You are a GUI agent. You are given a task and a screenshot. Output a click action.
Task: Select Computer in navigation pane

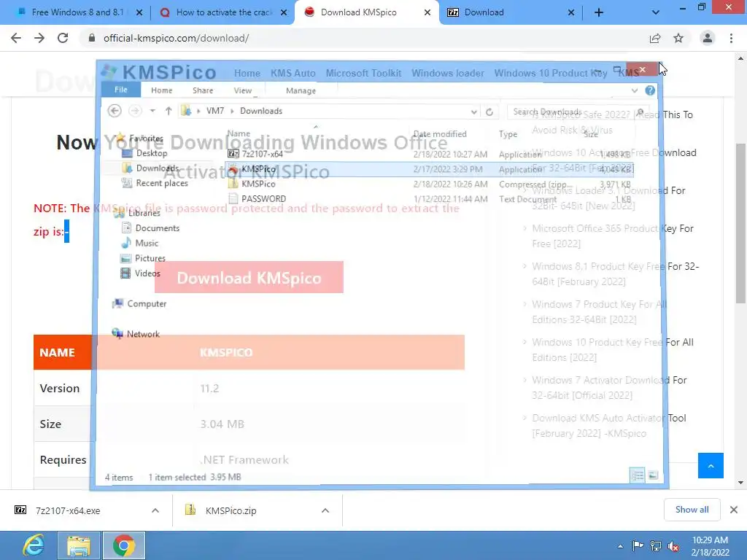point(147,304)
